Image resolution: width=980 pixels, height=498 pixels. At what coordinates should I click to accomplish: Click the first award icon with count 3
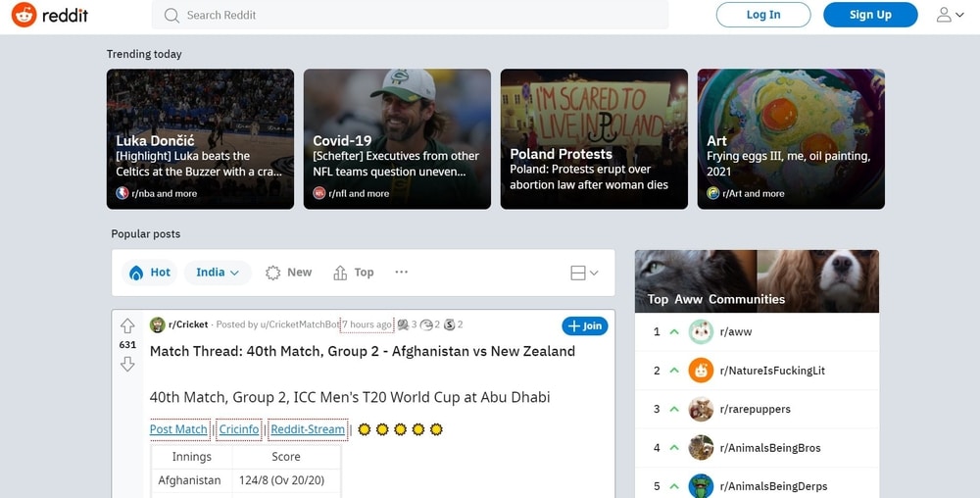point(403,324)
